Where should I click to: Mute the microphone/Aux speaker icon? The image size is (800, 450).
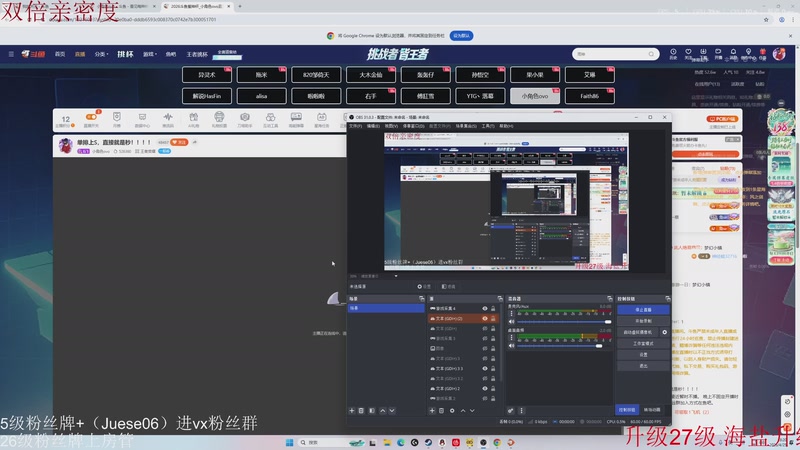(511, 322)
